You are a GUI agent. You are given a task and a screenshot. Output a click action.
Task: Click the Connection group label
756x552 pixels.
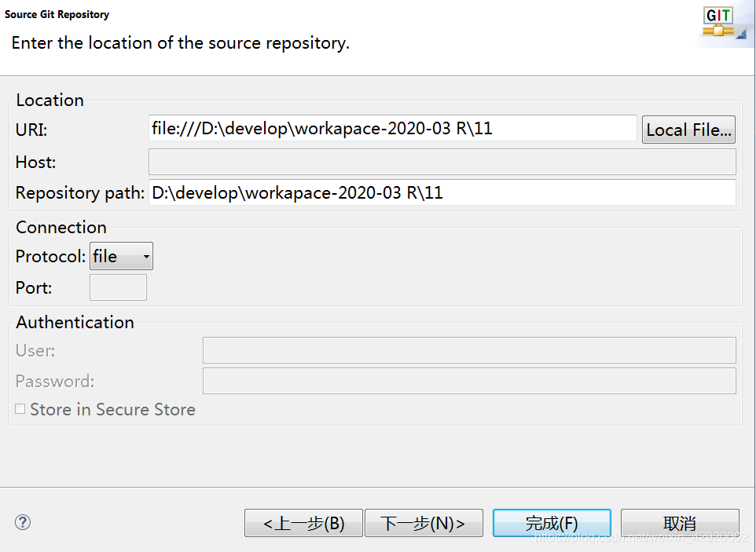point(61,228)
